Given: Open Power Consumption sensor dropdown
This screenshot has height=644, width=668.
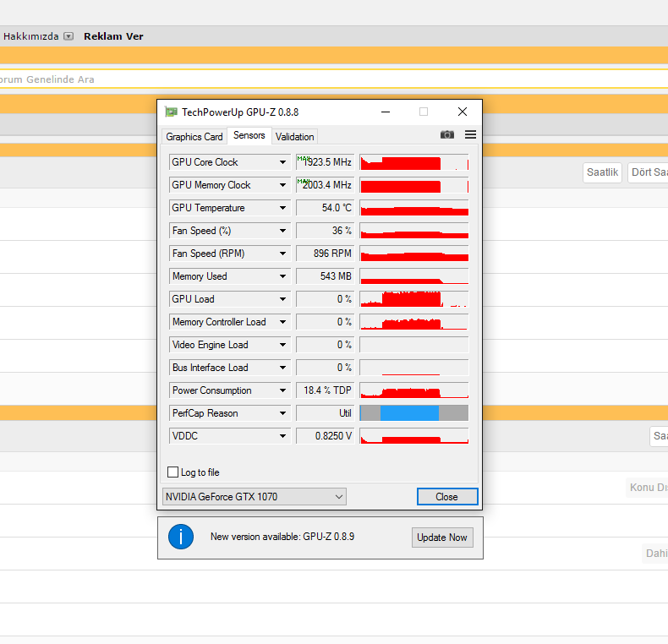Looking at the screenshot, I should [x=282, y=390].
